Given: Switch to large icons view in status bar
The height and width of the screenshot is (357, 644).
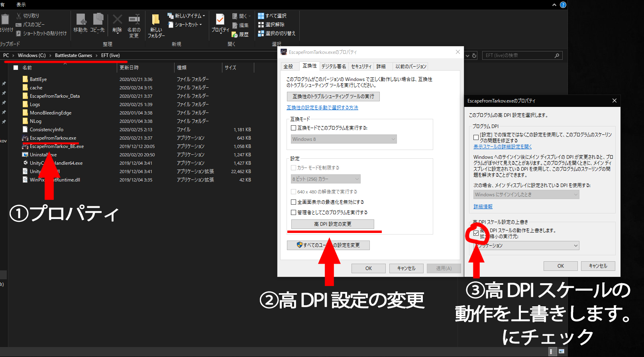Looking at the screenshot, I should click(562, 351).
